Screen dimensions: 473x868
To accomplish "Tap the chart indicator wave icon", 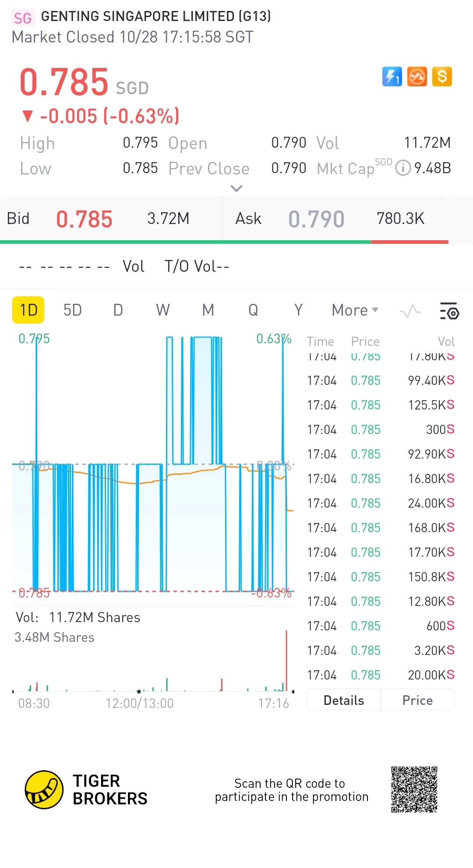I will pos(410,311).
